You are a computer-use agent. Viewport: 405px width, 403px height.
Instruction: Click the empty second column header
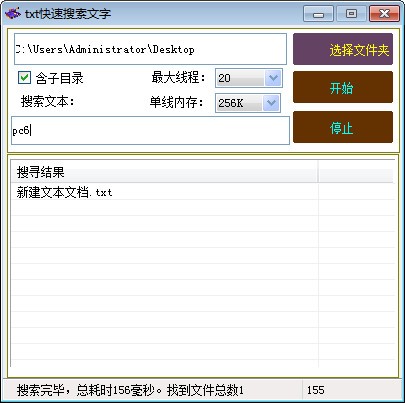(356, 172)
